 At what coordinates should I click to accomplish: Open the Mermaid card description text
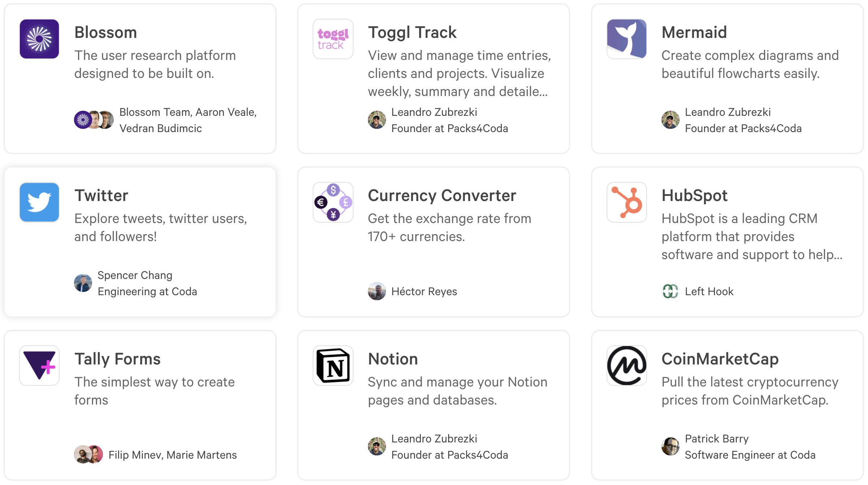pyautogui.click(x=750, y=64)
